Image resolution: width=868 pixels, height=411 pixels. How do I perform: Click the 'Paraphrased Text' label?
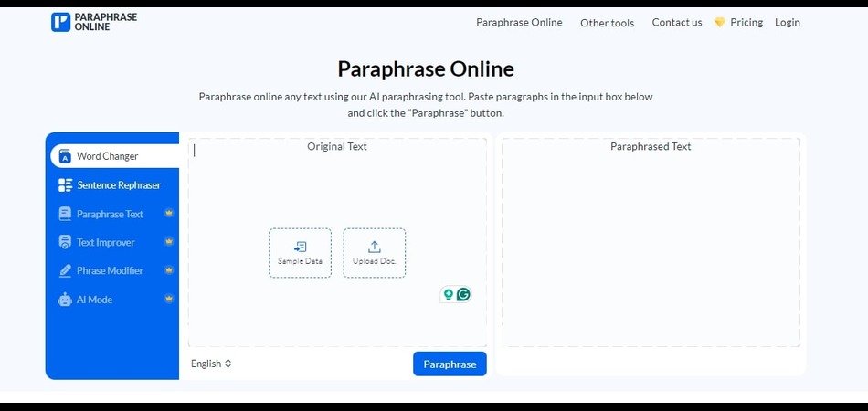pyautogui.click(x=651, y=146)
